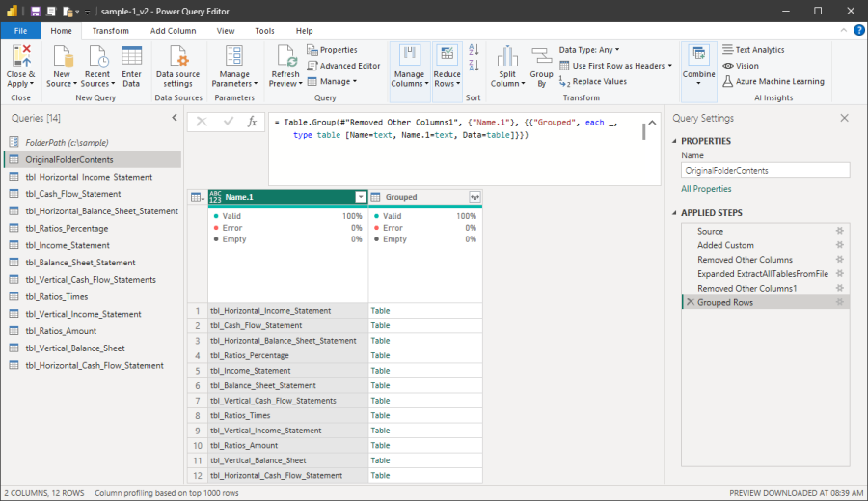Sort descending Z to A
Screen dimensions: 868x501
(x=474, y=66)
